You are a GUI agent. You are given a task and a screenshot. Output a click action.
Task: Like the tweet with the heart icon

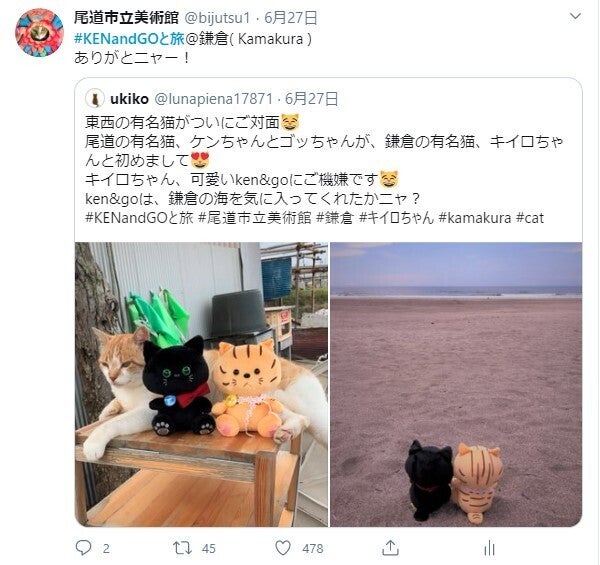(x=283, y=548)
